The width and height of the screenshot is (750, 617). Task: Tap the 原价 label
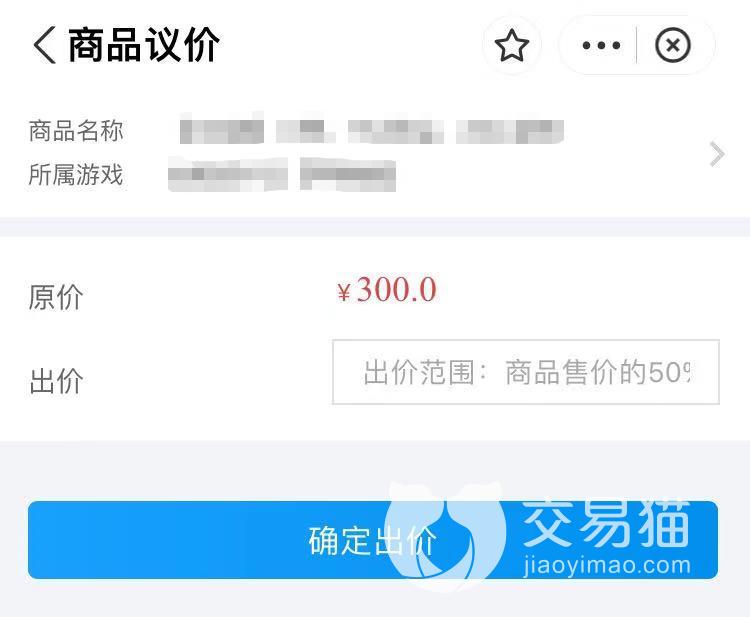tap(55, 297)
